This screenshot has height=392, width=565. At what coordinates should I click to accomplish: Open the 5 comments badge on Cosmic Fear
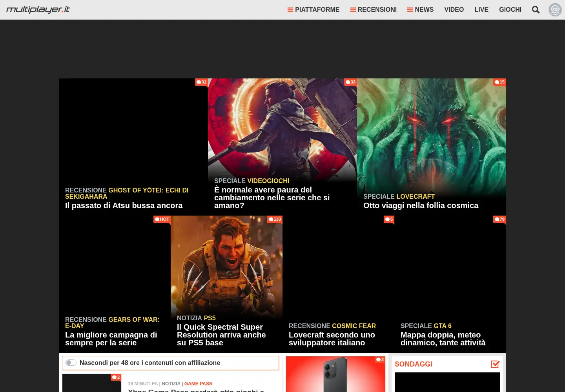click(389, 219)
